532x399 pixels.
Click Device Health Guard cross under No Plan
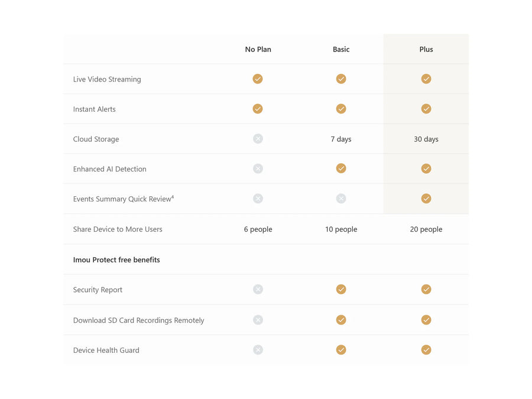click(x=258, y=350)
